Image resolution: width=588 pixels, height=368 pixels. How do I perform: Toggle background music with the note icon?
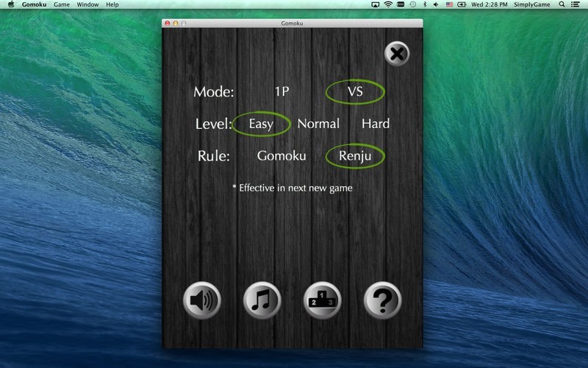[x=262, y=300]
